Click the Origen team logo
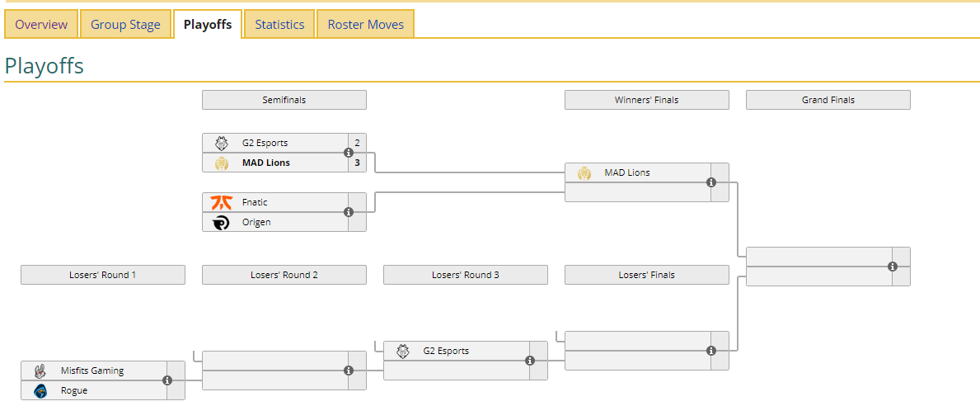 pos(221,222)
